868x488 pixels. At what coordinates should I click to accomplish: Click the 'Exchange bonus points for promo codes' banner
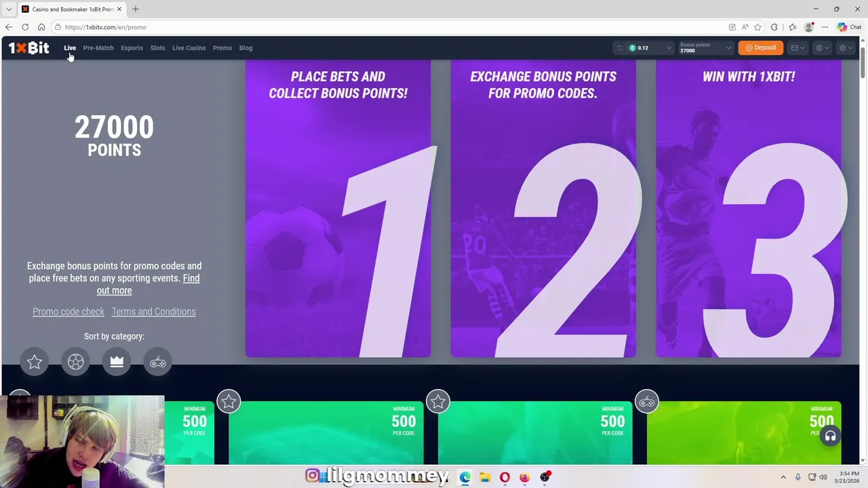543,208
